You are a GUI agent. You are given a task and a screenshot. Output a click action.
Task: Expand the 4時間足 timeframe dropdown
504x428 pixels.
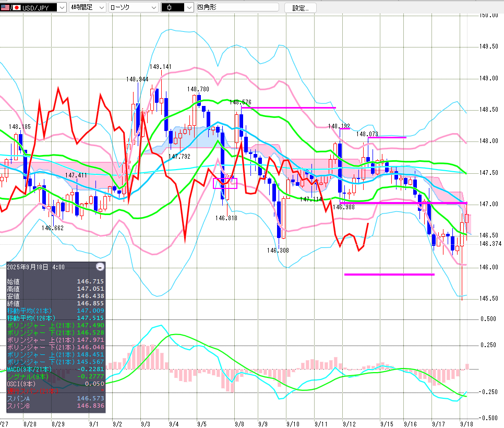(x=101, y=7)
